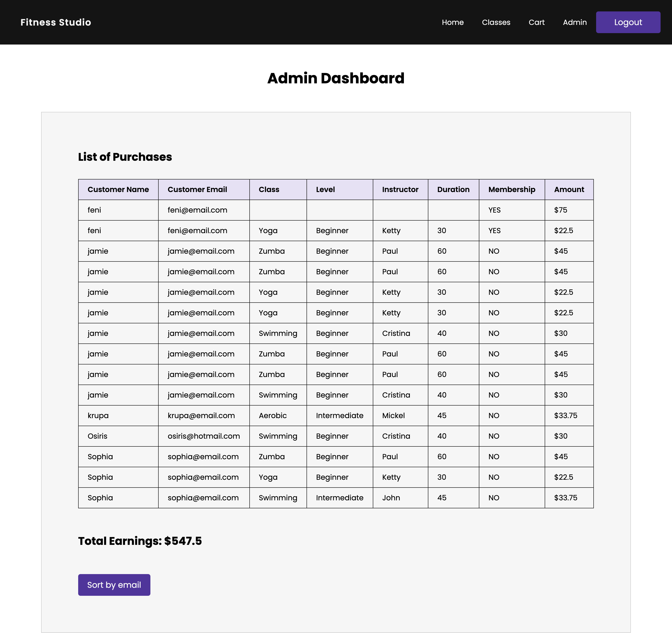Click the Amount column header
Viewport: 672px width, 633px height.
pyautogui.click(x=569, y=190)
